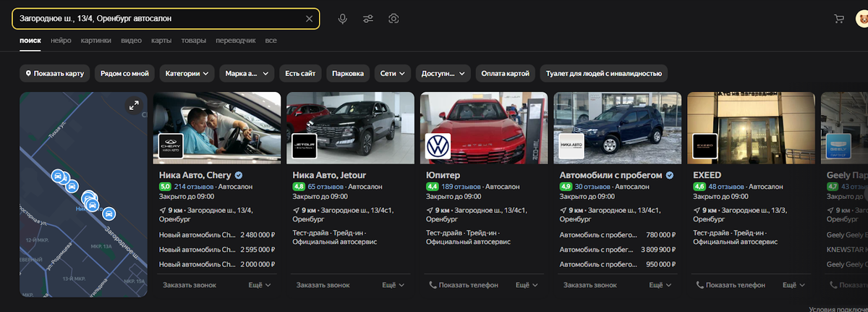The height and width of the screenshot is (312, 868).
Task: Select the rightmost car pin on the map
Action: [x=109, y=214]
